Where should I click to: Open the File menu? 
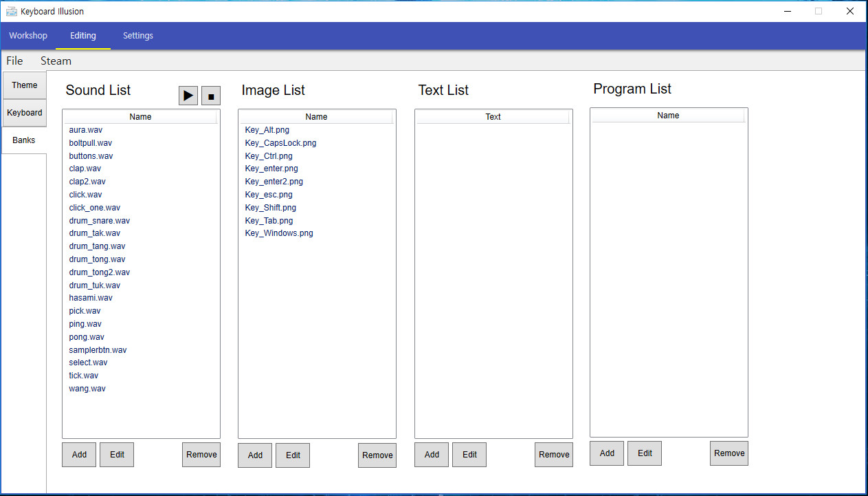[x=14, y=61]
